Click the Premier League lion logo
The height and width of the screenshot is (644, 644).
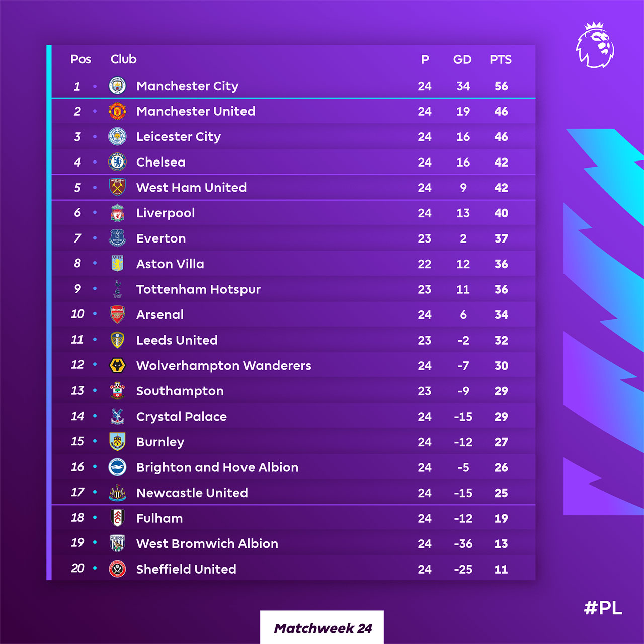[x=595, y=45]
